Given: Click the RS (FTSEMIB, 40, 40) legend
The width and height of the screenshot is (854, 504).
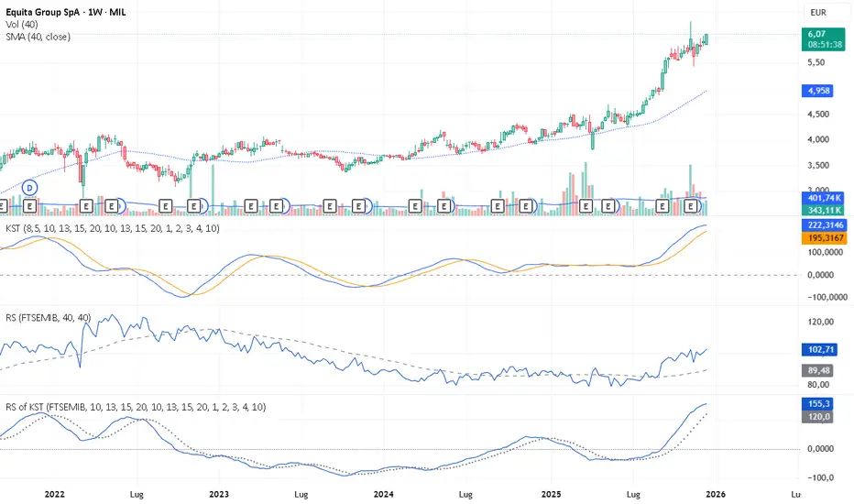Looking at the screenshot, I should coord(48,318).
